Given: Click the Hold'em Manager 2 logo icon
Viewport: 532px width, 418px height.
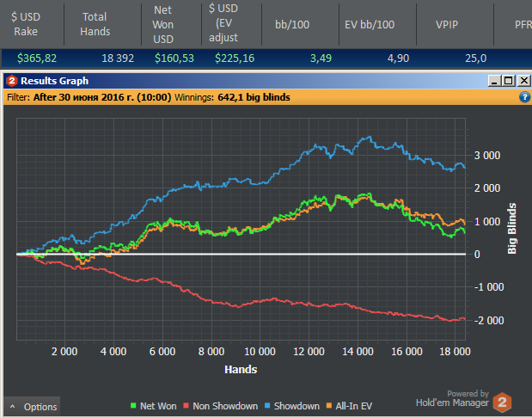Looking at the screenshot, I should [x=503, y=403].
